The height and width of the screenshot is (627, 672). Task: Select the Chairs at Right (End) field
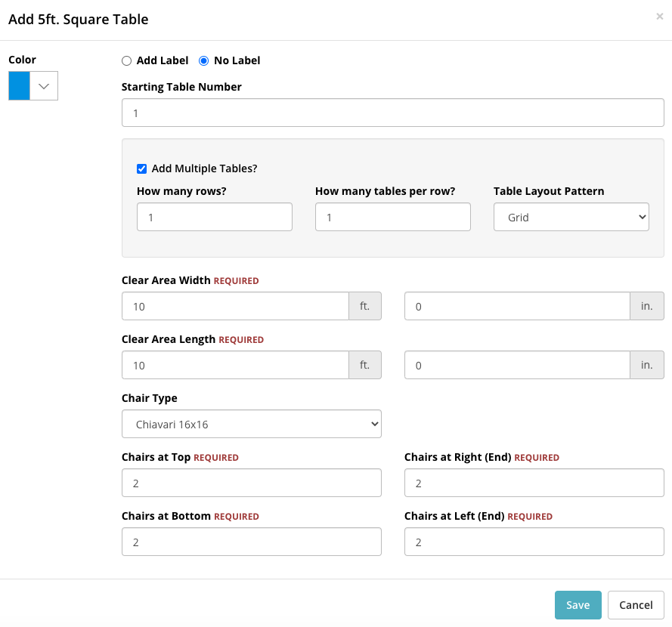(534, 483)
